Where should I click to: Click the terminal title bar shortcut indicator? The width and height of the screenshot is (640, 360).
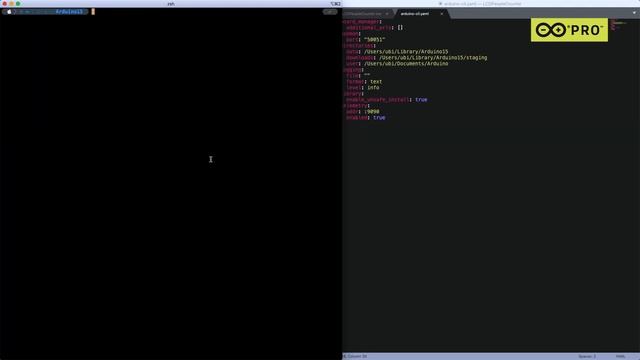(336, 4)
